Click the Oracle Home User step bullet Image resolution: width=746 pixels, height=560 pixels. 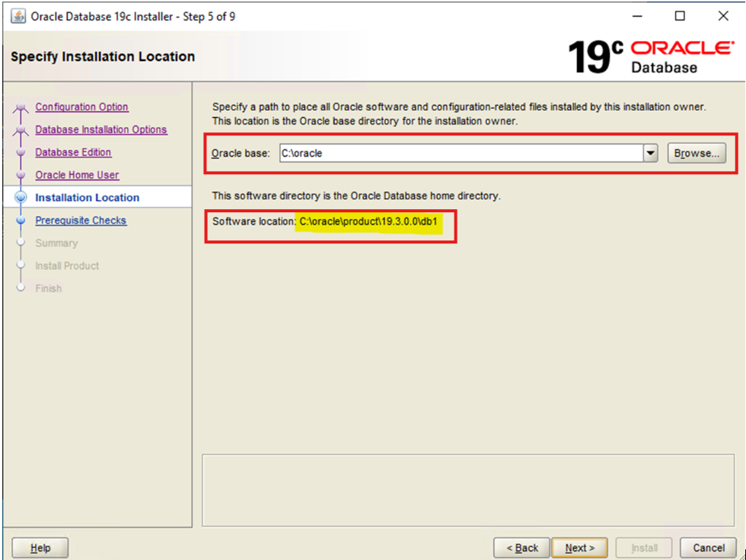[x=21, y=176]
